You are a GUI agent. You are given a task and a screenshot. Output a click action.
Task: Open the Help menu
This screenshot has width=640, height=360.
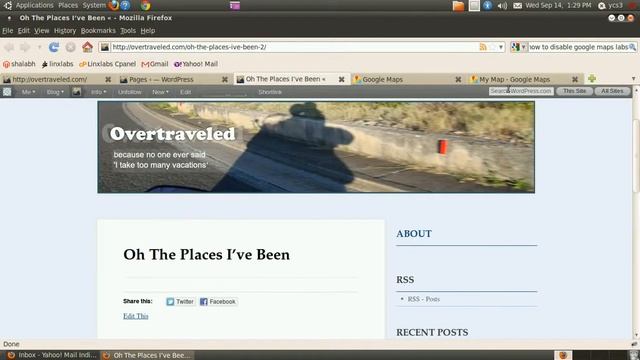click(x=148, y=31)
